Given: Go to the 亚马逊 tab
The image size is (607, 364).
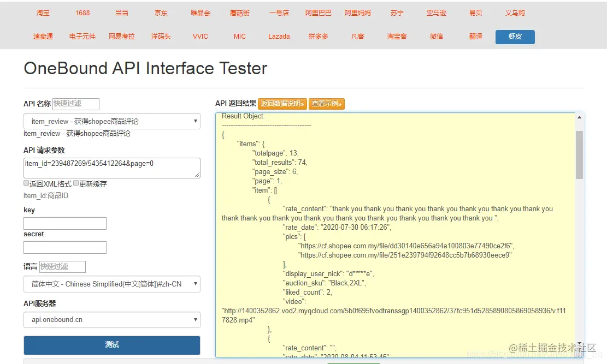Looking at the screenshot, I should point(437,13).
